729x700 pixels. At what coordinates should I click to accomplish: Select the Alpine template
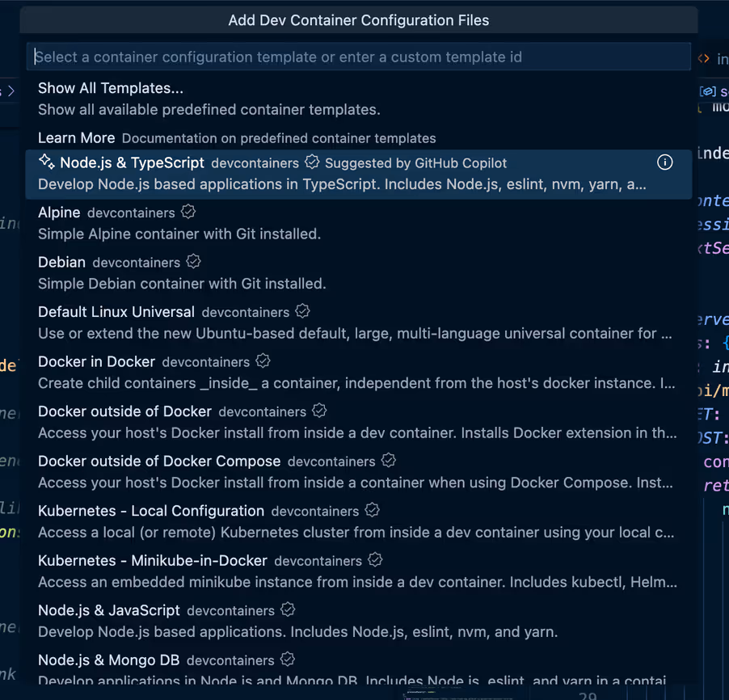[359, 223]
